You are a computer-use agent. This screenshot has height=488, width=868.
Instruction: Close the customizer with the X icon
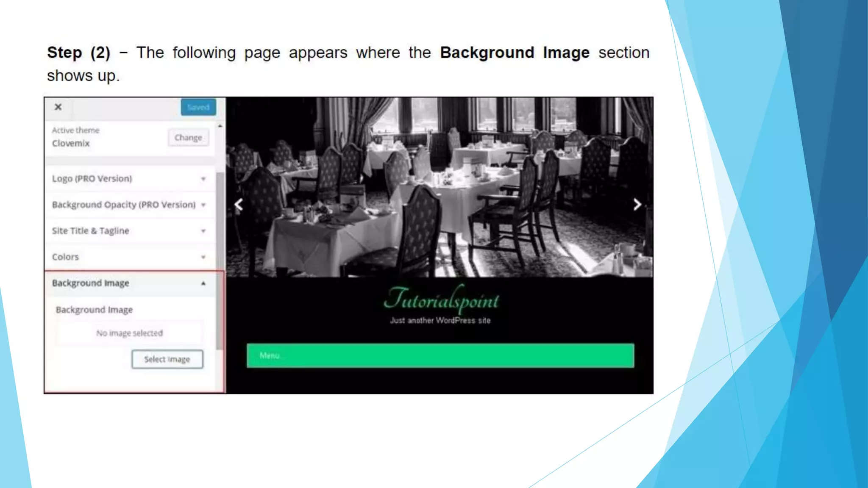[x=58, y=107]
